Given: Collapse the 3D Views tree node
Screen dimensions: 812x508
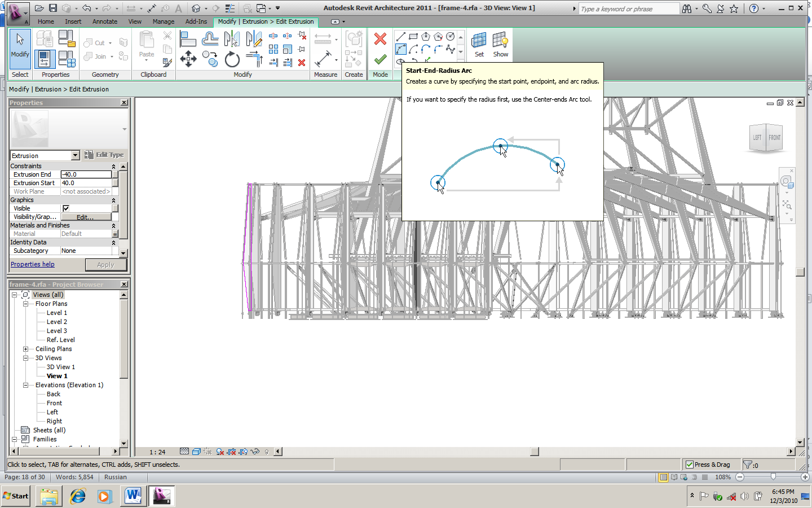Looking at the screenshot, I should pos(25,358).
